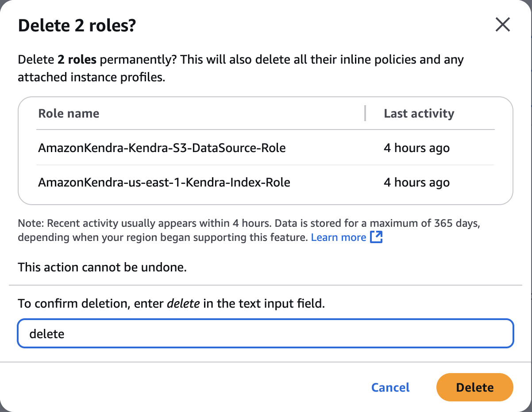532x412 pixels.
Task: Click last activity of the Kendra-Index role
Action: pos(416,182)
